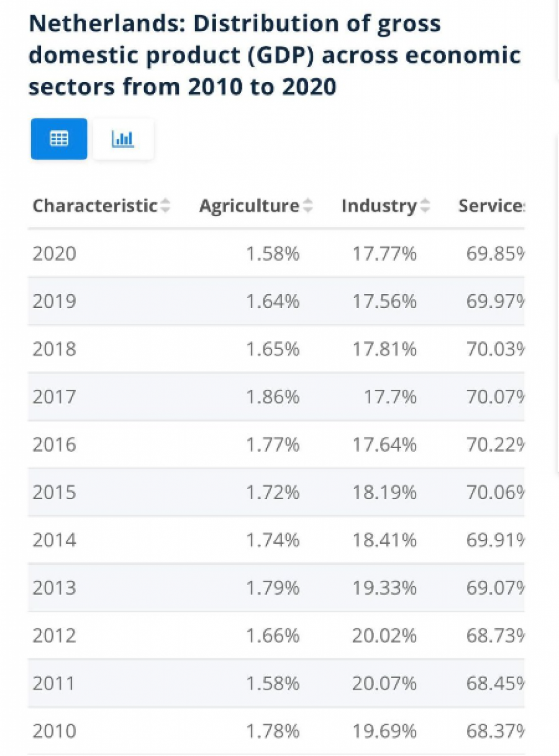559x756 pixels.
Task: Click sort arrows beside Industry header
Action: 425,206
